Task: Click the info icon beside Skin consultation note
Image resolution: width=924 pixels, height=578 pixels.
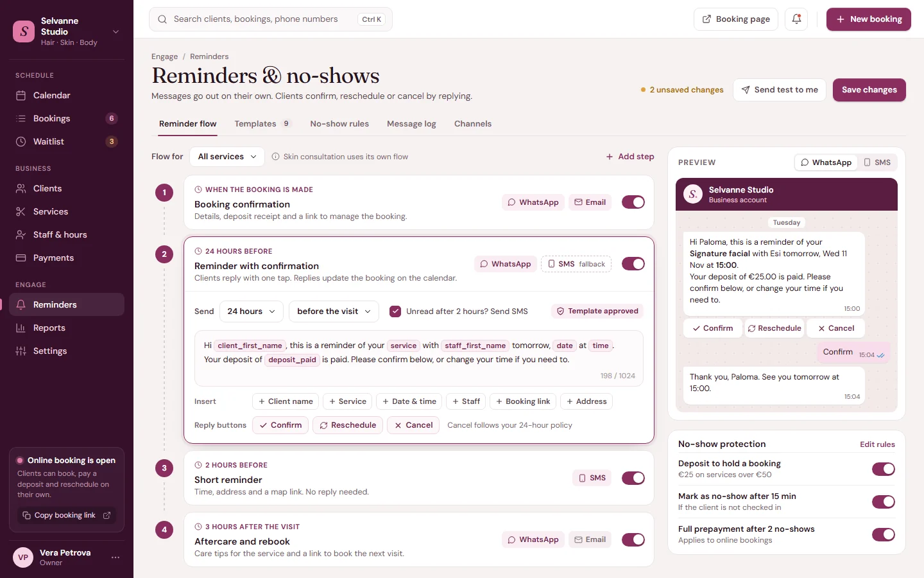Action: click(x=275, y=157)
